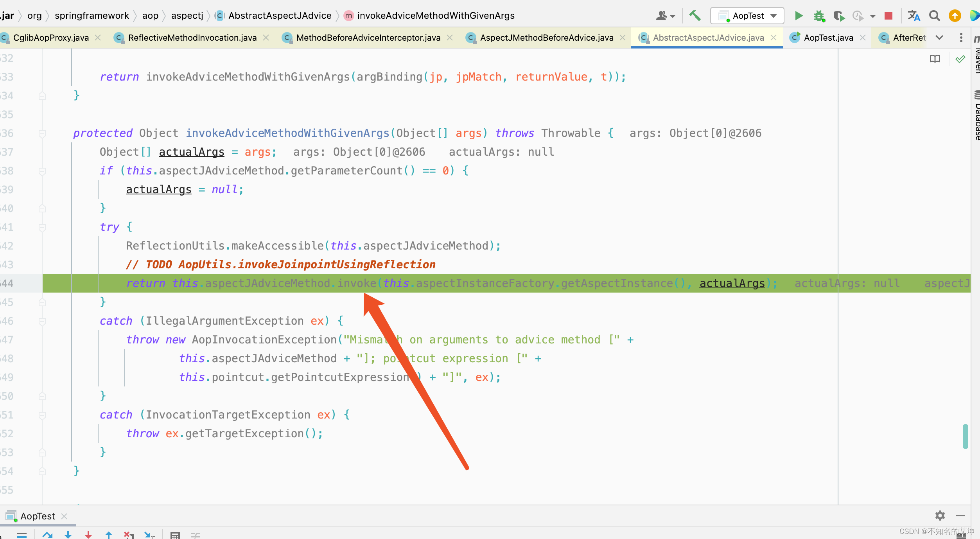Show hidden editor tabs chevron

(x=939, y=38)
